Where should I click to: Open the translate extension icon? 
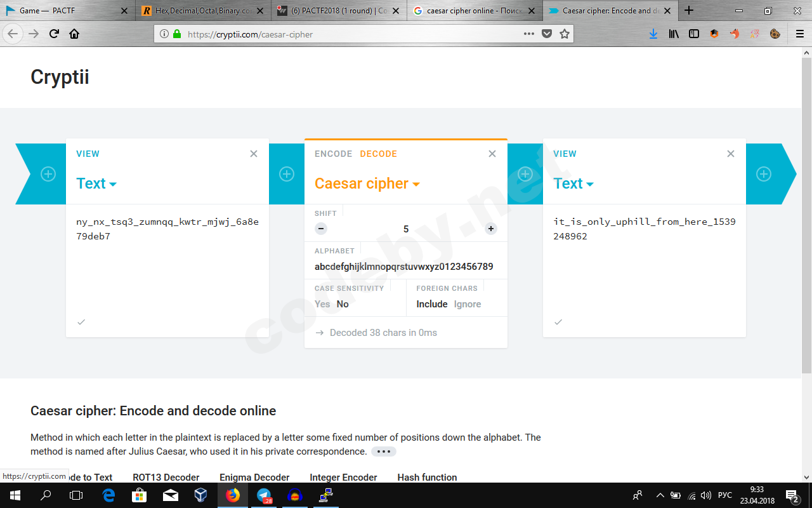click(x=755, y=34)
